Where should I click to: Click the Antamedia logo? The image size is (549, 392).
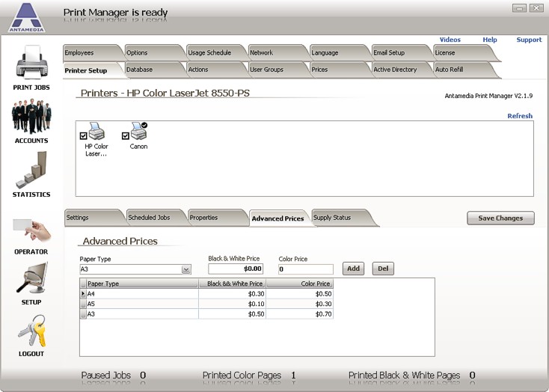pos(27,17)
